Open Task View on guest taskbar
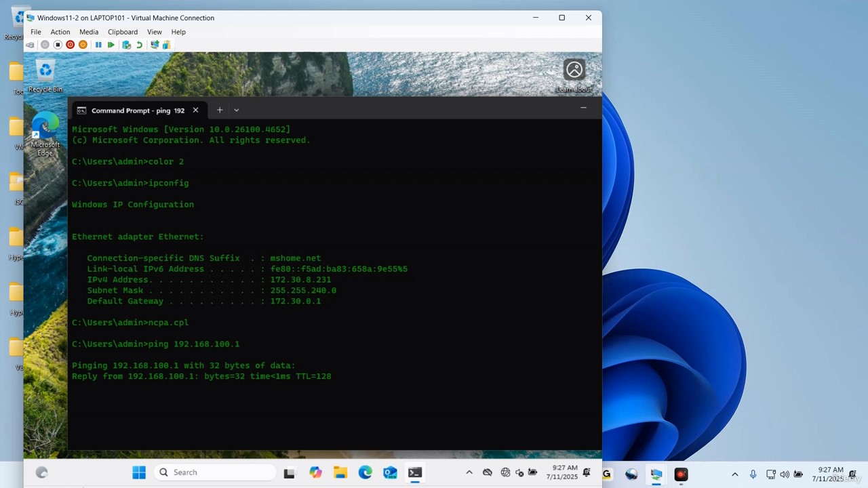868x488 pixels. click(x=289, y=472)
